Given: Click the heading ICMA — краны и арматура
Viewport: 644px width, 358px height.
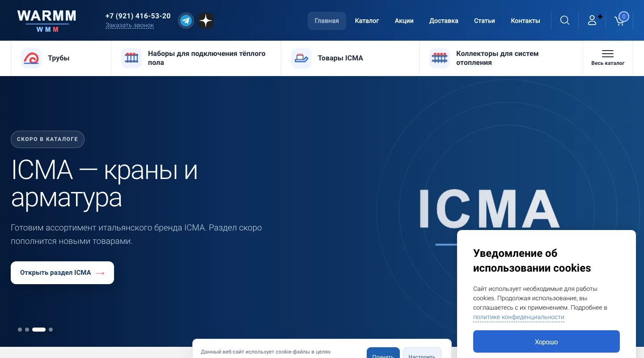Looking at the screenshot, I should pos(104,183).
